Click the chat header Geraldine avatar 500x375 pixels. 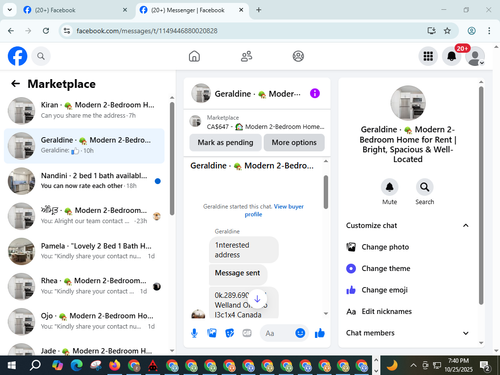[201, 93]
